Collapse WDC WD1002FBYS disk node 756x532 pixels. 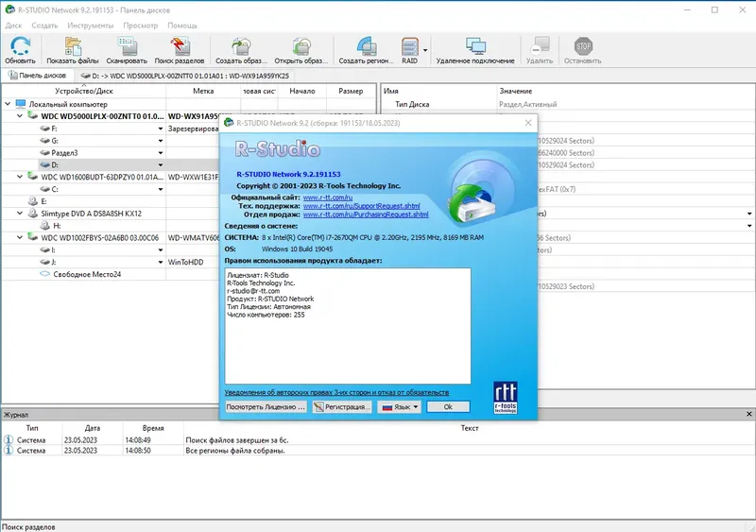coord(20,237)
